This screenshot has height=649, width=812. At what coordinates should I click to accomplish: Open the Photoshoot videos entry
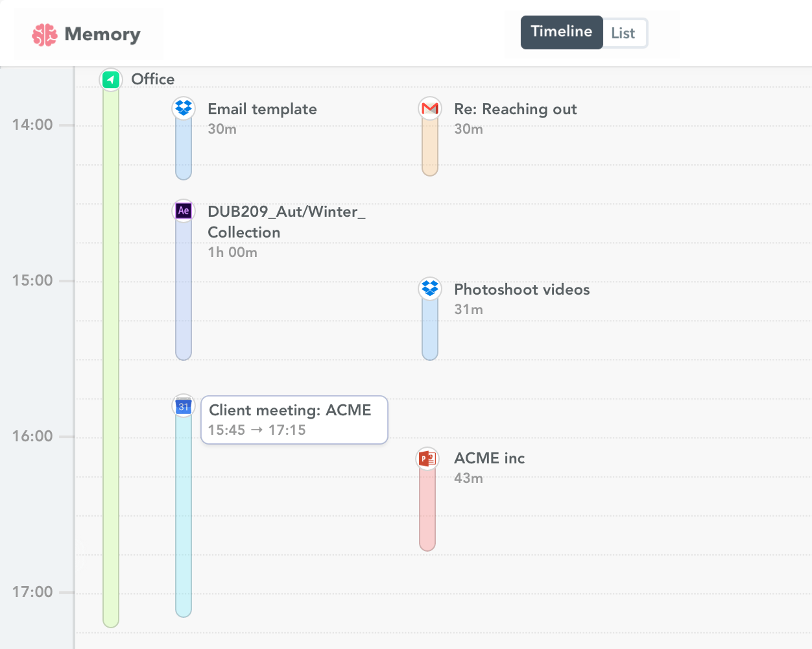click(522, 289)
